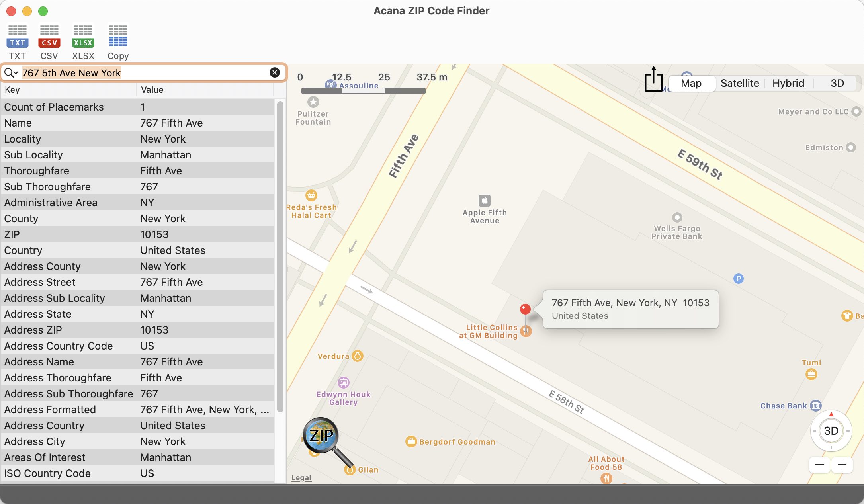Select the Sub Locality row
The height and width of the screenshot is (504, 864).
click(137, 155)
